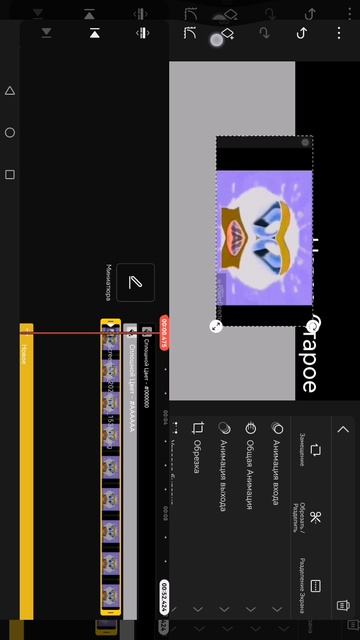Select the yellow-outlined video clip on timeline
This screenshot has height=640, width=360.
click(x=111, y=467)
